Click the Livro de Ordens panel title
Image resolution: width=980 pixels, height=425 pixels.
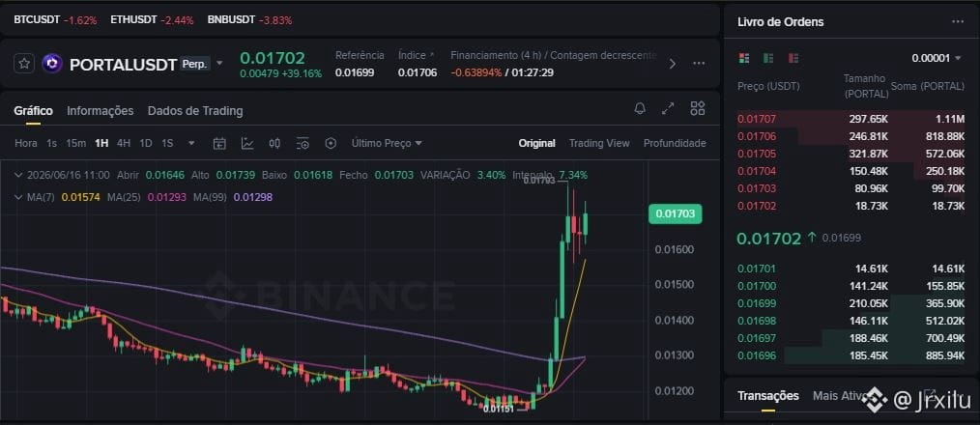[x=781, y=22]
